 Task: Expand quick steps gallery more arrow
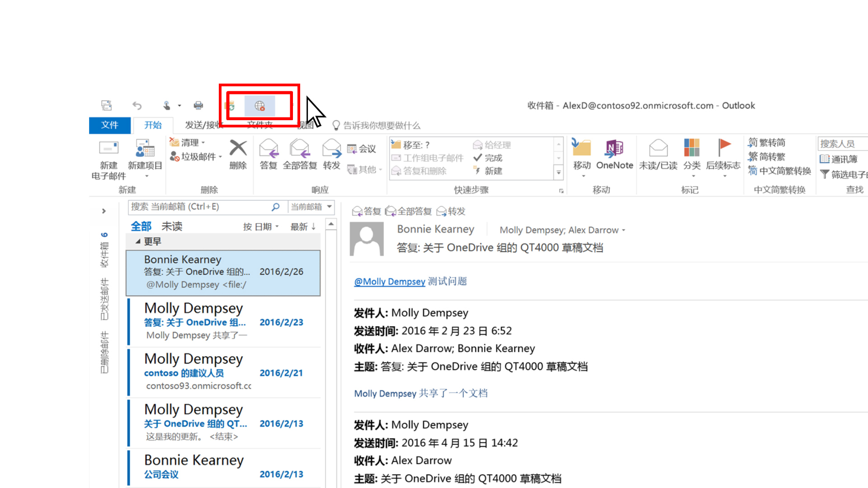click(x=559, y=172)
